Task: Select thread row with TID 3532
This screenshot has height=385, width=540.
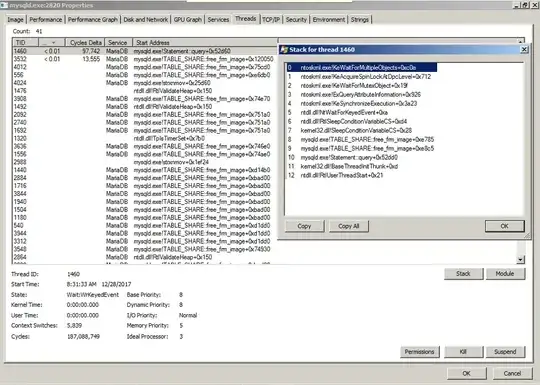Action: tap(145, 59)
